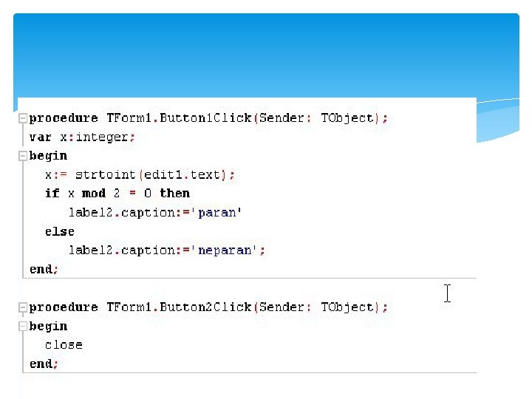Screen dimensions: 532x399
Task: Click TForm1.Button1Click procedure name
Action: coord(179,118)
